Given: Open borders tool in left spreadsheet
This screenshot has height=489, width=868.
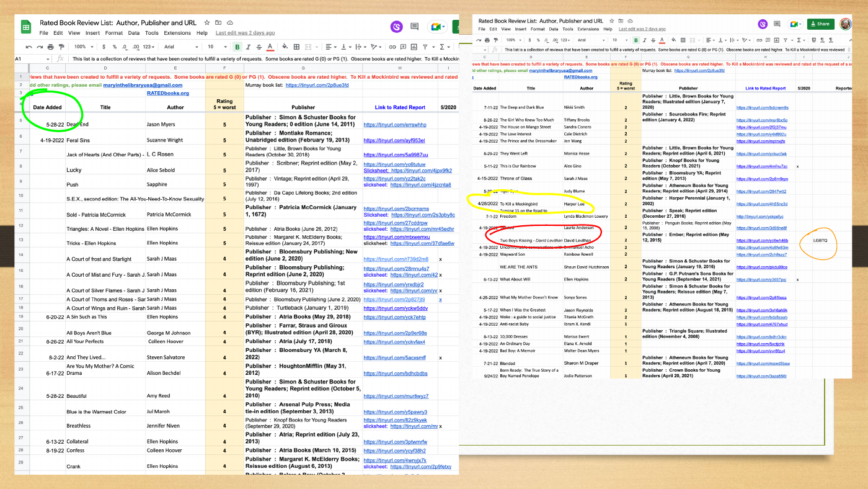Looking at the screenshot, I should click(x=297, y=47).
